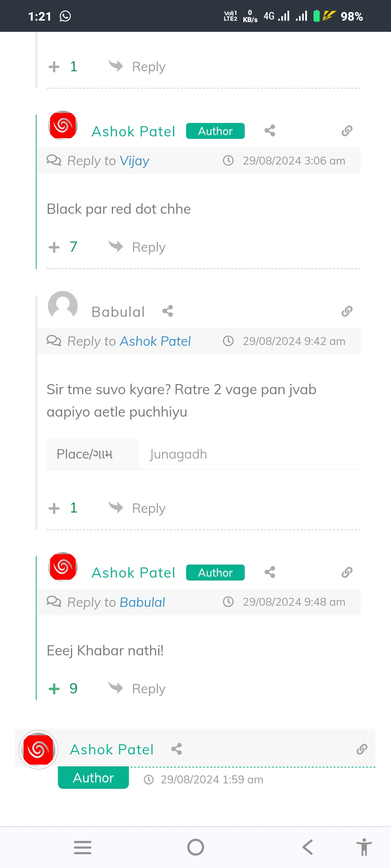Tap Babulal's grey avatar thumbnail
The image size is (391, 868).
coord(63,306)
